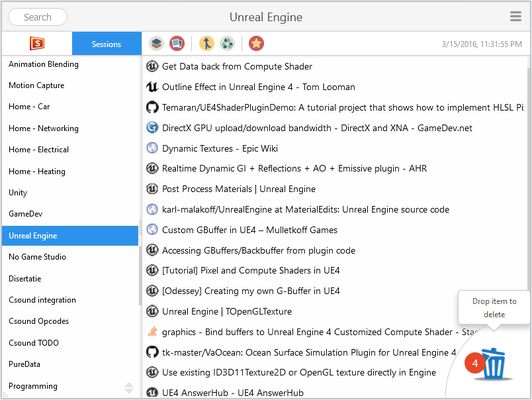Viewport: 532px width, 400px height.
Task: Select the Disertatie session
Action: 70,279
